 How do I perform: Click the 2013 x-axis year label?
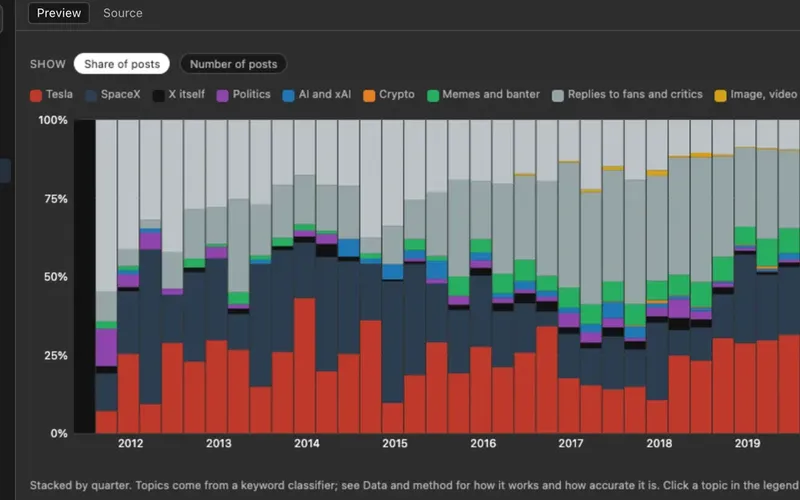[218, 443]
